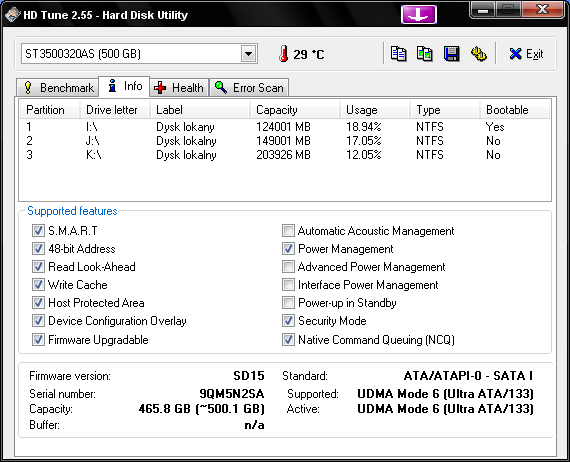
Task: Open the Health tab
Action: [179, 88]
